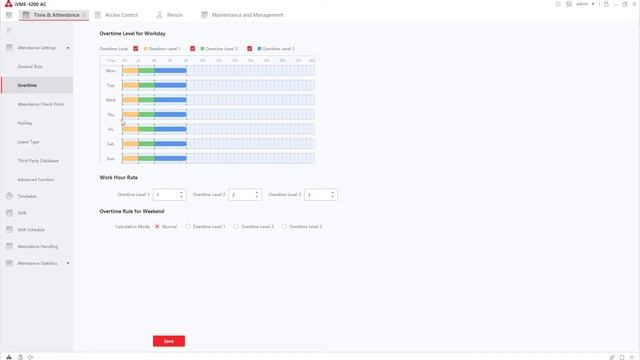Click the list icon in the title bar
640x360 pixels.
(x=558, y=4)
